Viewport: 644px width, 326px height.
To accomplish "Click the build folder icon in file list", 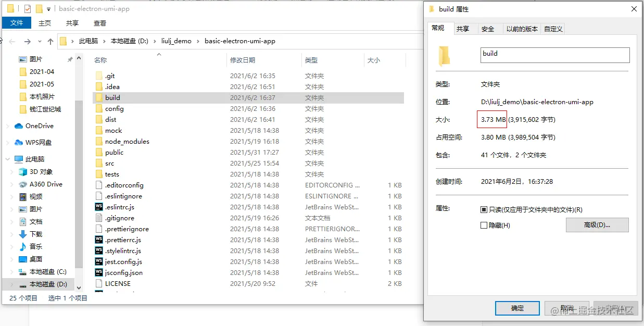I will [99, 98].
